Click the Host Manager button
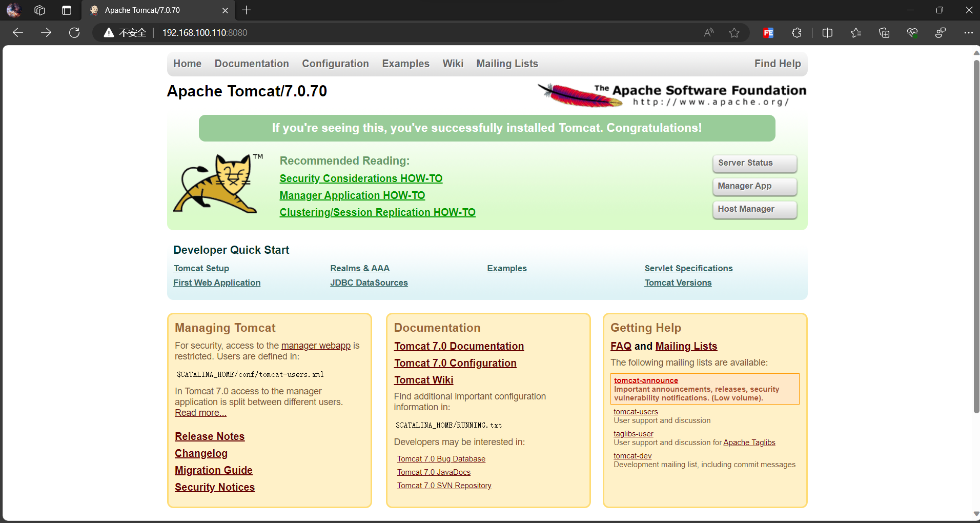This screenshot has width=980, height=523. coord(754,209)
